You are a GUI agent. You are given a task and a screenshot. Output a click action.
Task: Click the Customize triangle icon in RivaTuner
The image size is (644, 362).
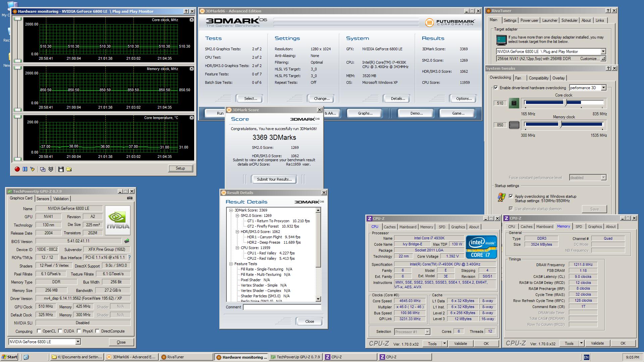603,59
